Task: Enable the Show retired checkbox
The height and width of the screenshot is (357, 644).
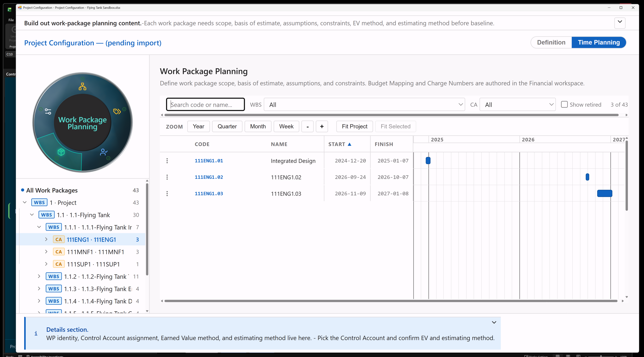Action: 564,104
